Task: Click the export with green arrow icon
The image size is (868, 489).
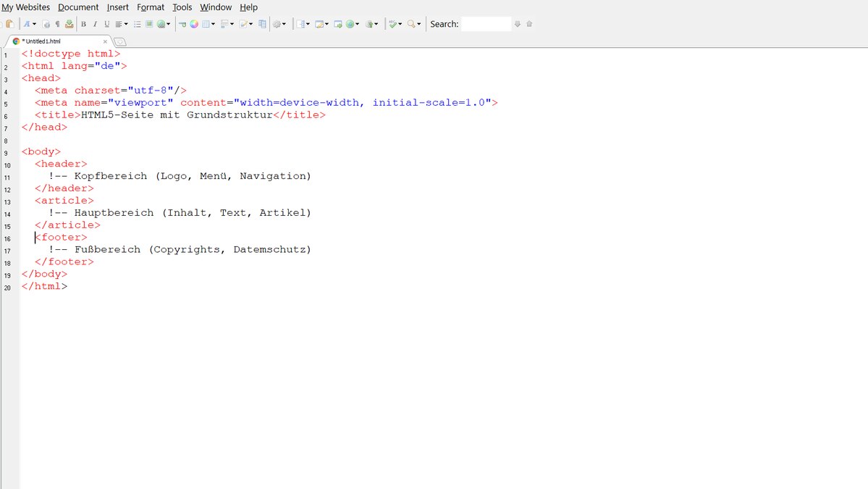Action: coord(369,24)
